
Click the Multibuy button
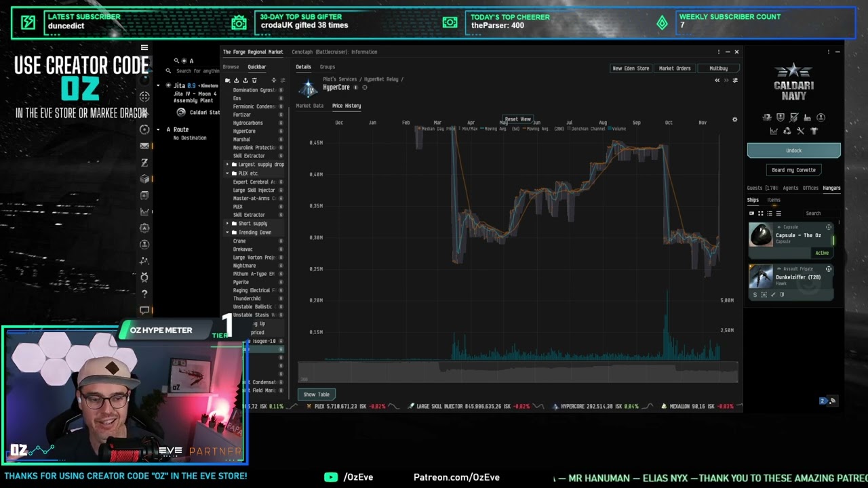718,68
